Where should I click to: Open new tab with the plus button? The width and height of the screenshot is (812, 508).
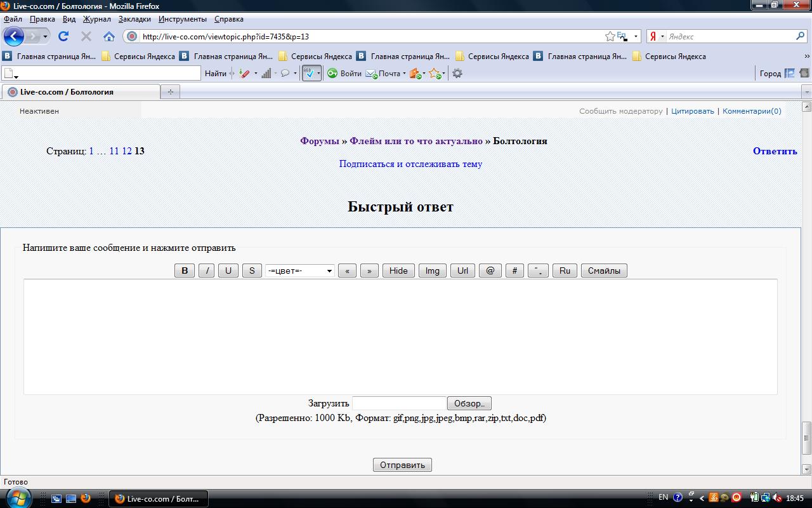[x=170, y=92]
